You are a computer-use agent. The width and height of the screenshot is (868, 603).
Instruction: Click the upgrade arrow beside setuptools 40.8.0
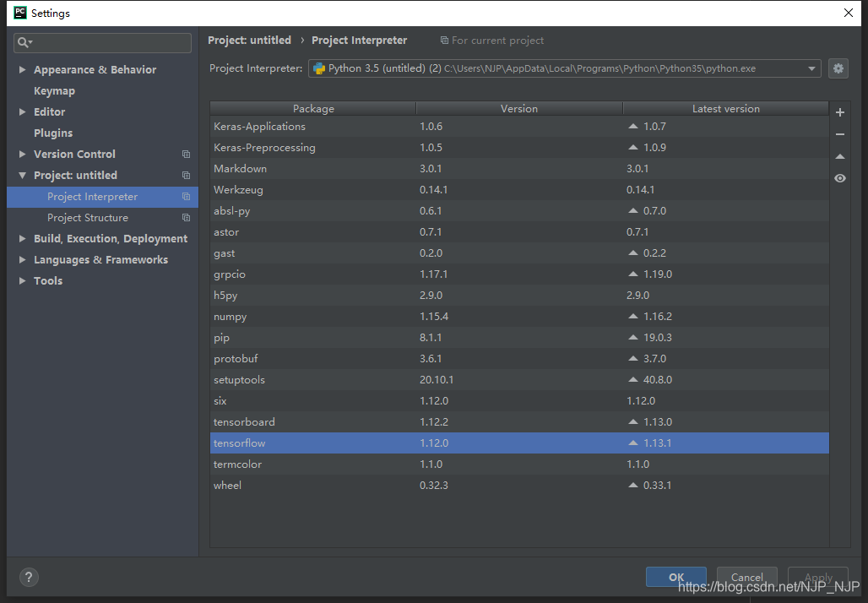click(633, 380)
